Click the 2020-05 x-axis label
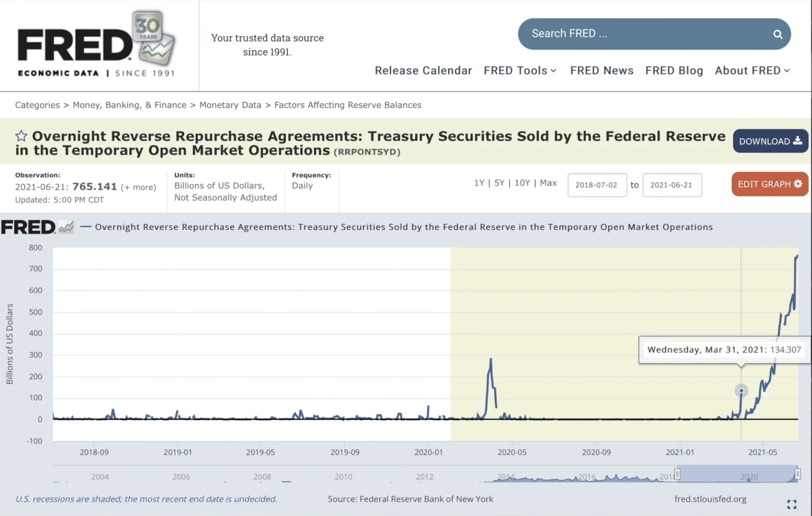 coord(512,452)
